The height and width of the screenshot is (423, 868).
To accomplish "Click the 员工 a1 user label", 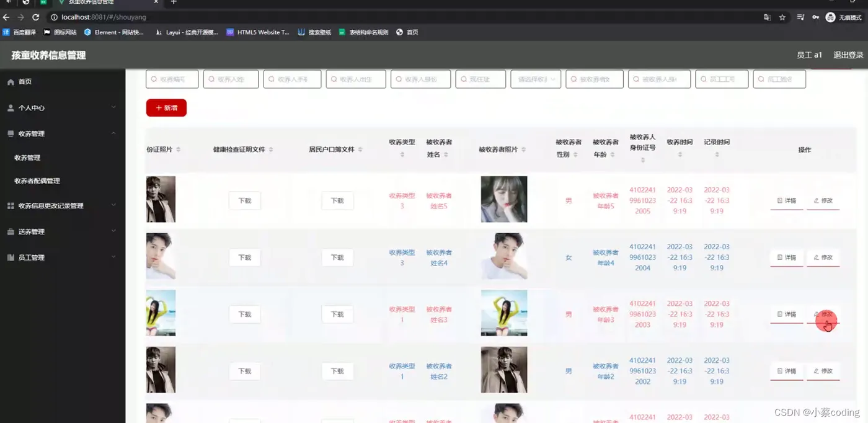I will (x=809, y=55).
